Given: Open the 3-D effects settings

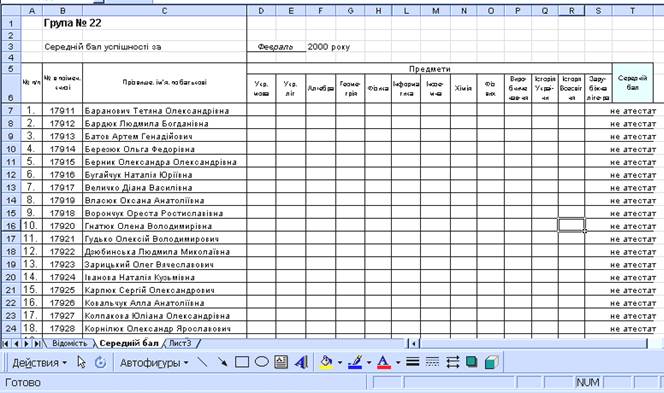Looking at the screenshot, I should 491,362.
